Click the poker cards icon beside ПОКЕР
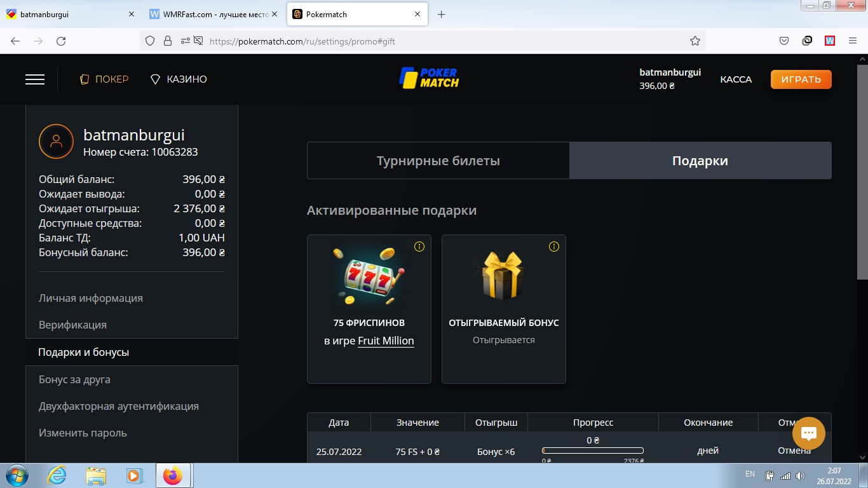Viewport: 868px width, 488px height. [85, 79]
